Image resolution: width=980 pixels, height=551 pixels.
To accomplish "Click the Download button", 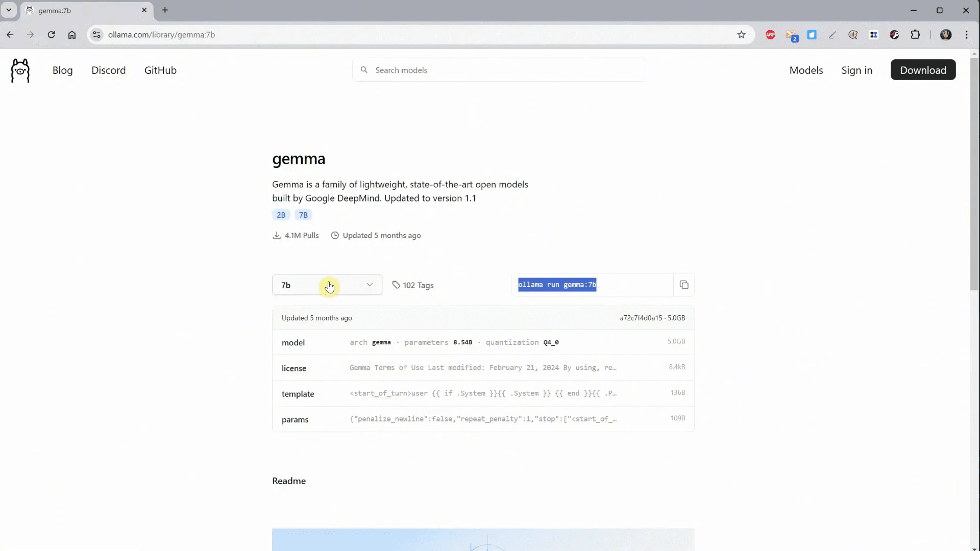I will coord(923,70).
